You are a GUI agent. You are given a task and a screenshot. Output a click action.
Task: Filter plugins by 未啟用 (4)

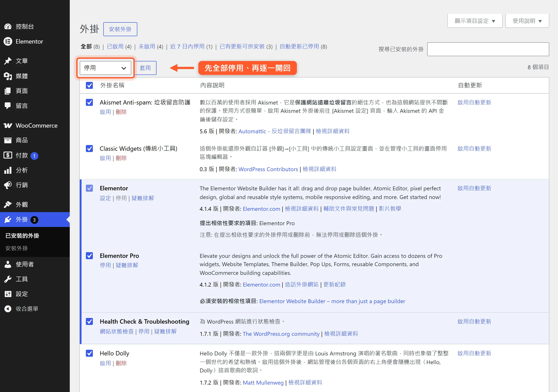(151, 46)
